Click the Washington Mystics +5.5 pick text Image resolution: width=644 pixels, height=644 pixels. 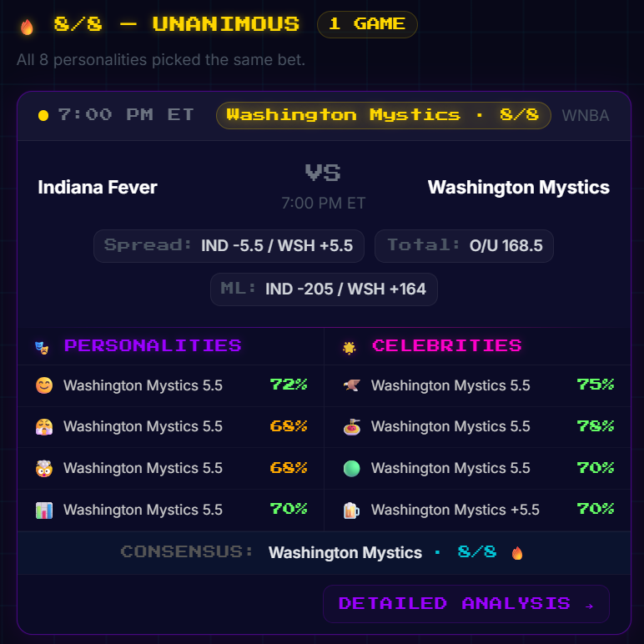point(455,510)
